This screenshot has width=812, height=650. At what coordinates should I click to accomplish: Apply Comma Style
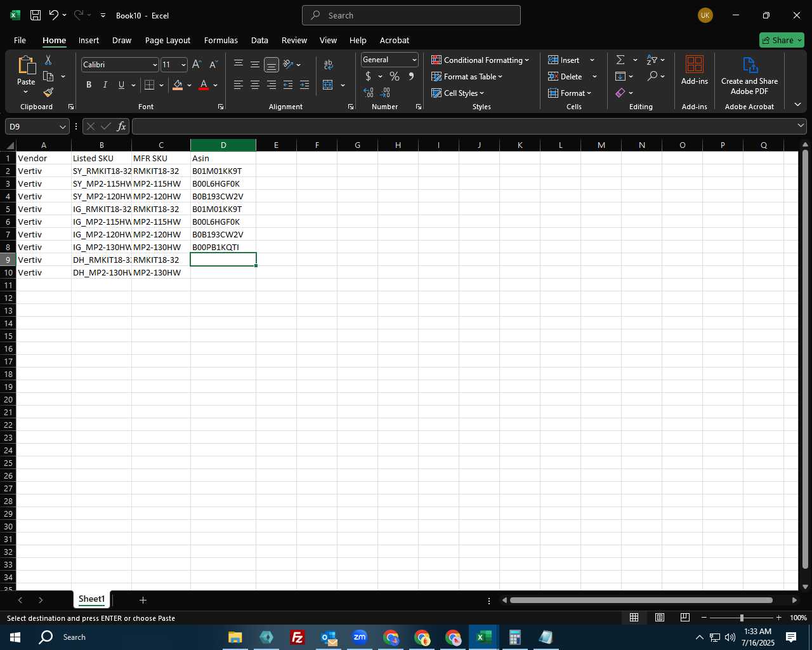pyautogui.click(x=411, y=76)
